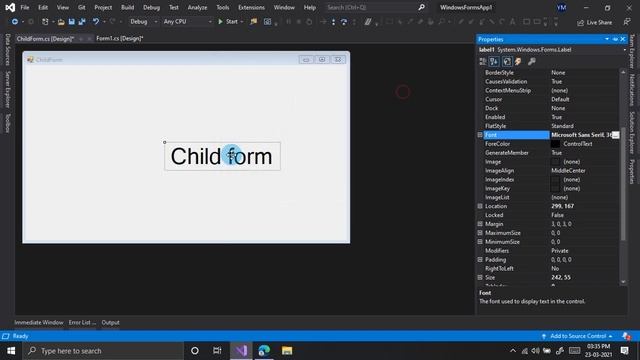The width and height of the screenshot is (640, 360).
Task: Open Task View on the taskbar
Action: tap(217, 351)
